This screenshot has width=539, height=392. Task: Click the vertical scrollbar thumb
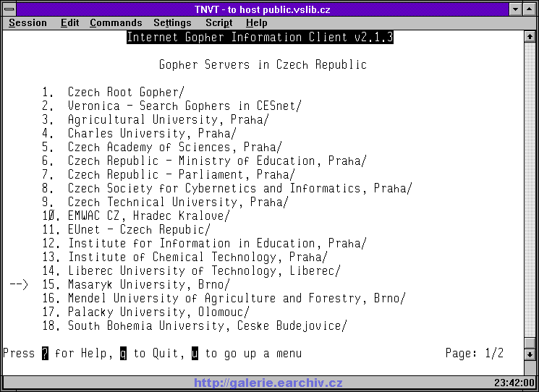530,343
